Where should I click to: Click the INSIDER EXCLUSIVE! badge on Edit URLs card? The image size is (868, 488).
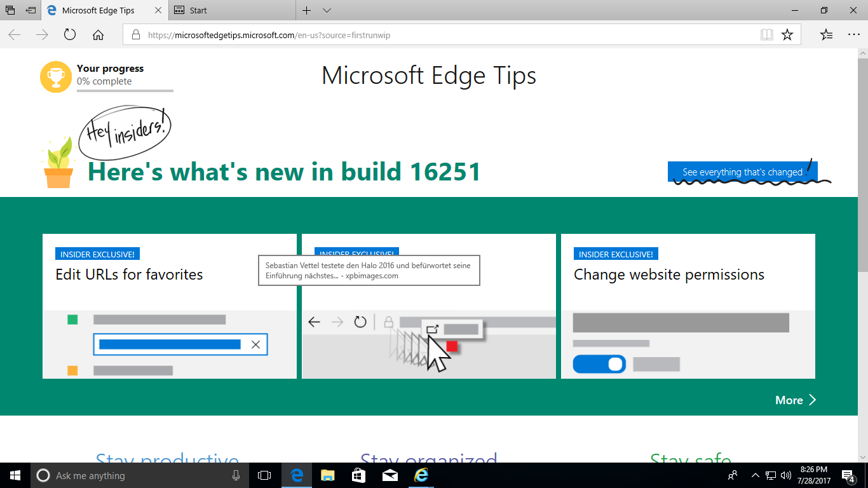97,254
